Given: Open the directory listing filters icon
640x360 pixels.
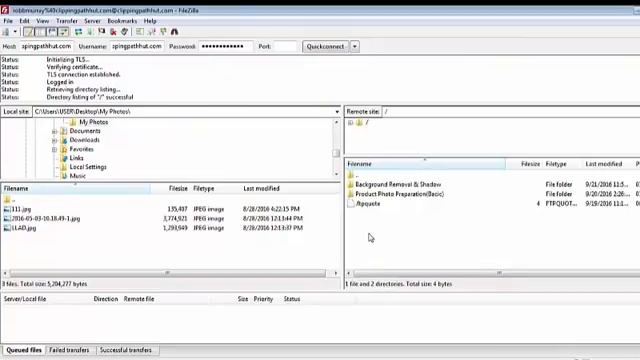Looking at the screenshot, I should [140, 31].
